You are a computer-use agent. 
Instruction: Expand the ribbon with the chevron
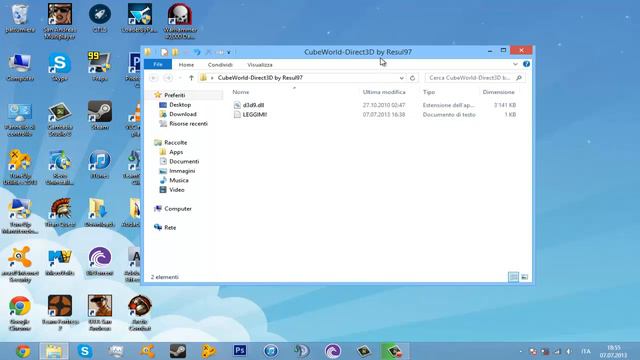click(x=515, y=64)
